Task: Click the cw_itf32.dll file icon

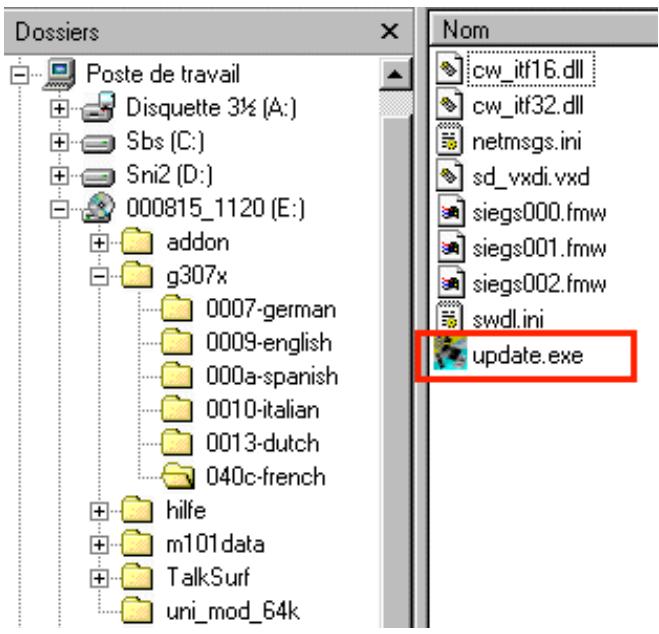Action: click(x=450, y=104)
